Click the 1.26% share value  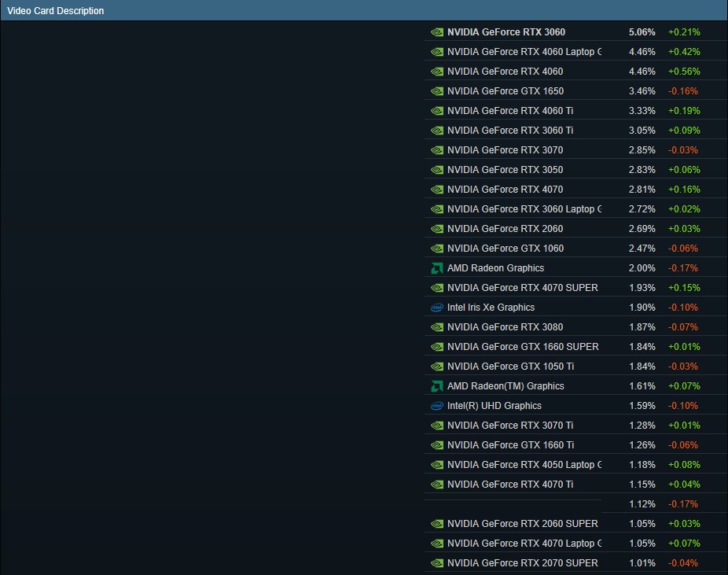pos(642,445)
